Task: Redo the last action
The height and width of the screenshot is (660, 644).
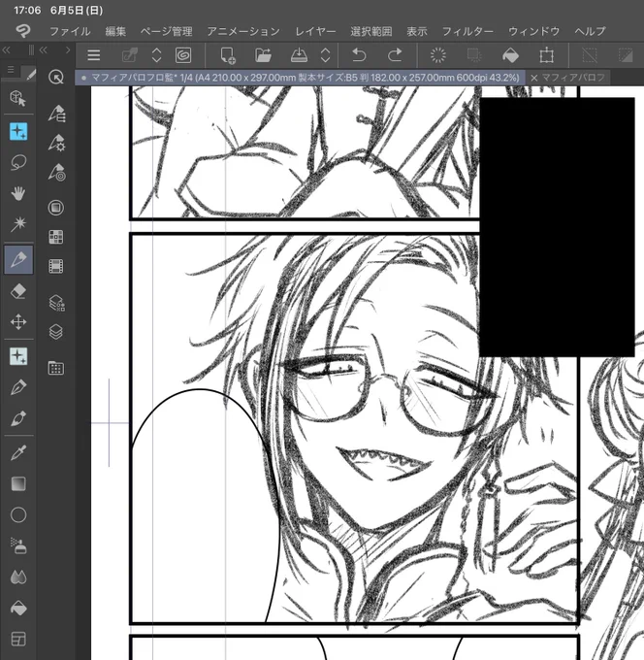Action: click(395, 55)
